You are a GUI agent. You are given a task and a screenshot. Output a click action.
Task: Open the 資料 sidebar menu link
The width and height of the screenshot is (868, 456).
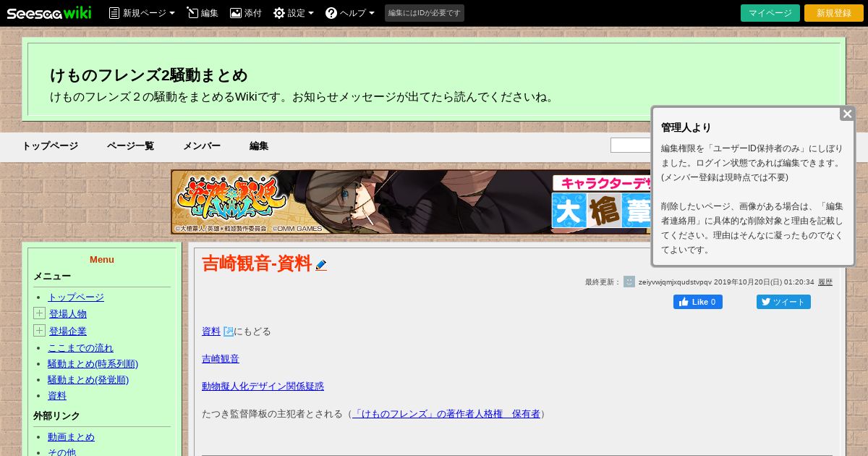(x=57, y=396)
